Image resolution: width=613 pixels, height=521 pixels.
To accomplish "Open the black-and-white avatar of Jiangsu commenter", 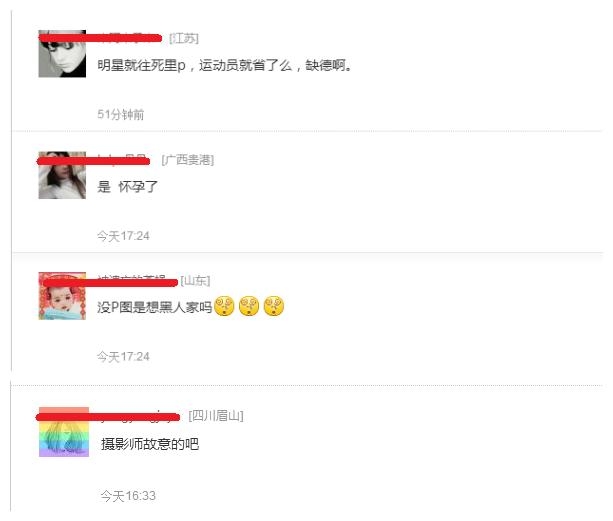I will point(62,54).
